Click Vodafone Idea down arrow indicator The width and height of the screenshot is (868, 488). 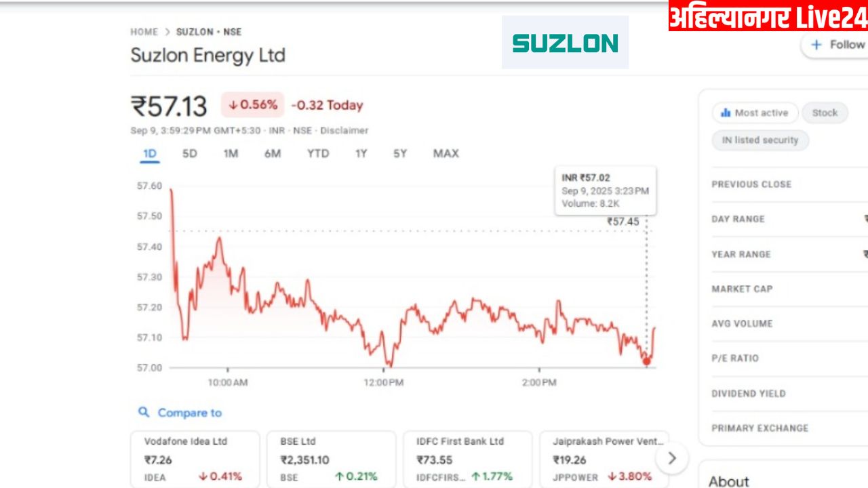coord(203,476)
